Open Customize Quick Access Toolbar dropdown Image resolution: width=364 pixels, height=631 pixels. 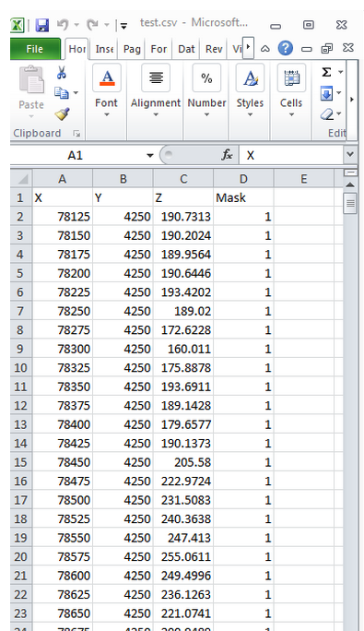(123, 26)
